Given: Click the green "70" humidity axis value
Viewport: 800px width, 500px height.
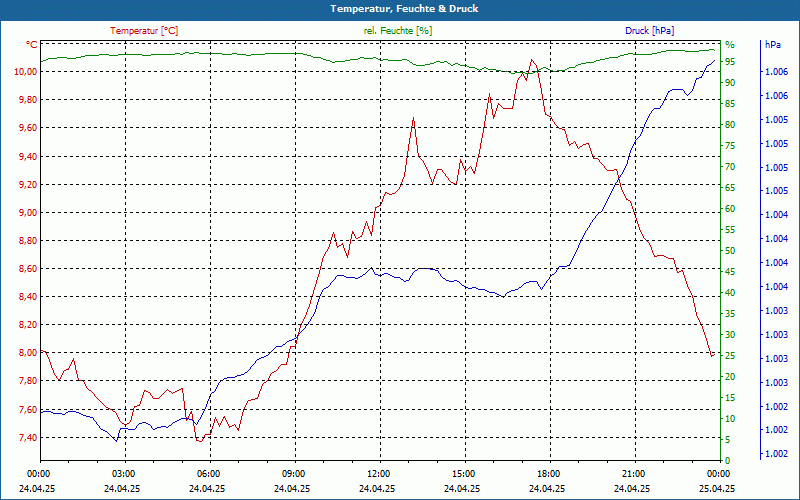Looking at the screenshot, I should coord(730,167).
